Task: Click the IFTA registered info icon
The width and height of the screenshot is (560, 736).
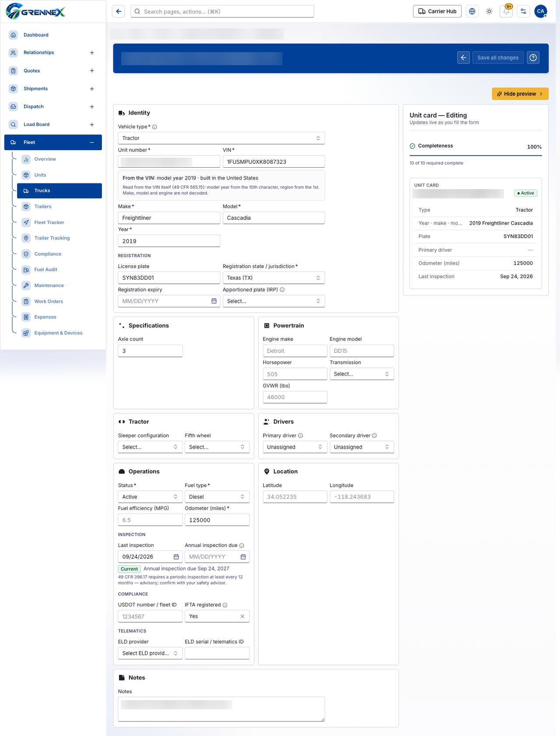Action: pos(225,605)
